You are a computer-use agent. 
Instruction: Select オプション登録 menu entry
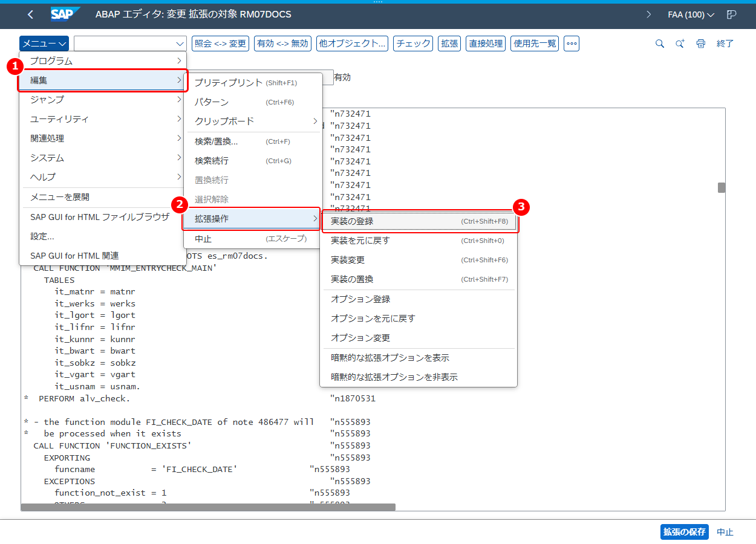(419, 299)
